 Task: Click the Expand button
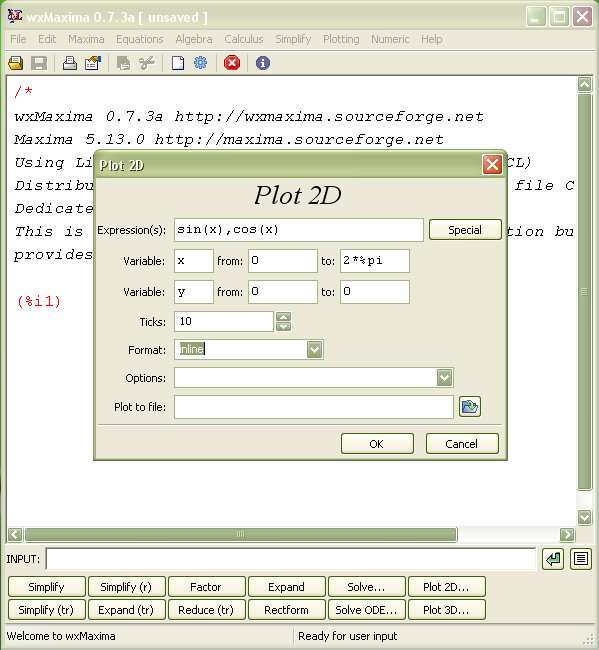click(286, 587)
